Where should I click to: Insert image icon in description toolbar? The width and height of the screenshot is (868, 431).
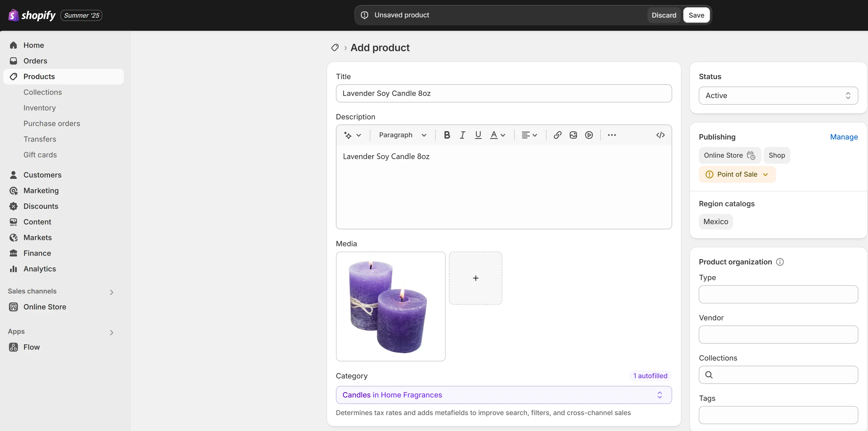[x=573, y=135]
